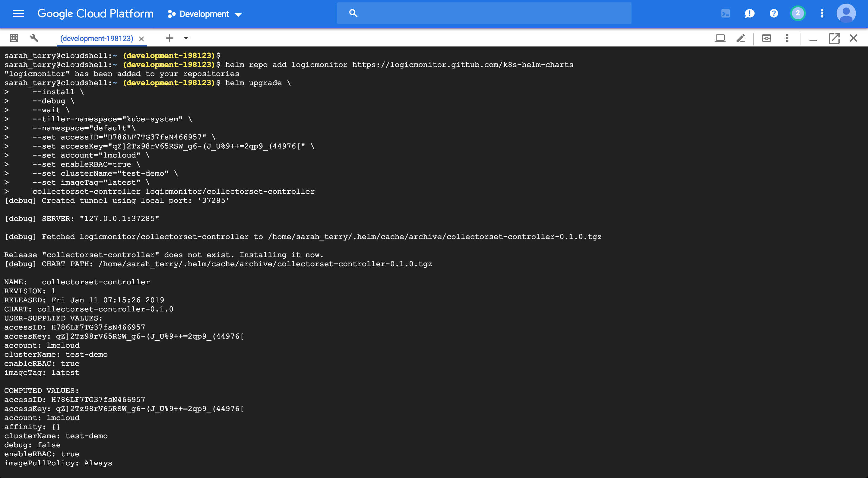868x478 pixels.
Task: Add a new Cloud Shell session tab
Action: (169, 38)
